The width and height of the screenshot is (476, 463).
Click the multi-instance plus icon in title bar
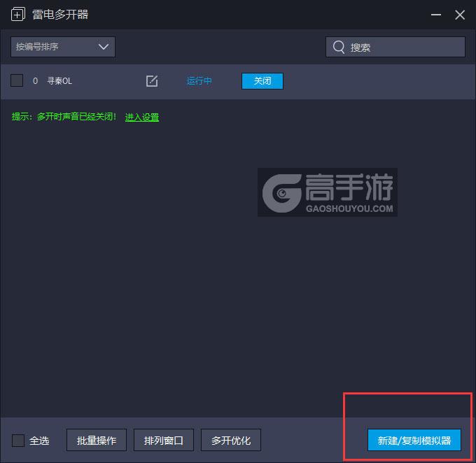[18, 14]
